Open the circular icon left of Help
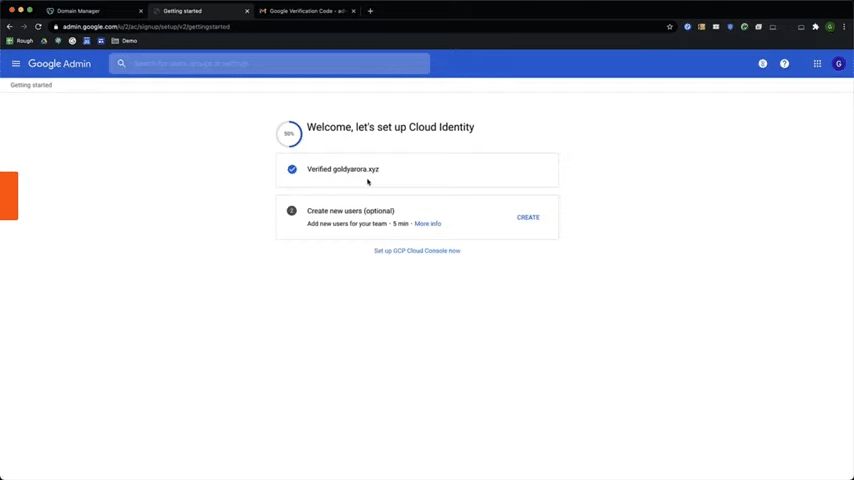 [762, 64]
